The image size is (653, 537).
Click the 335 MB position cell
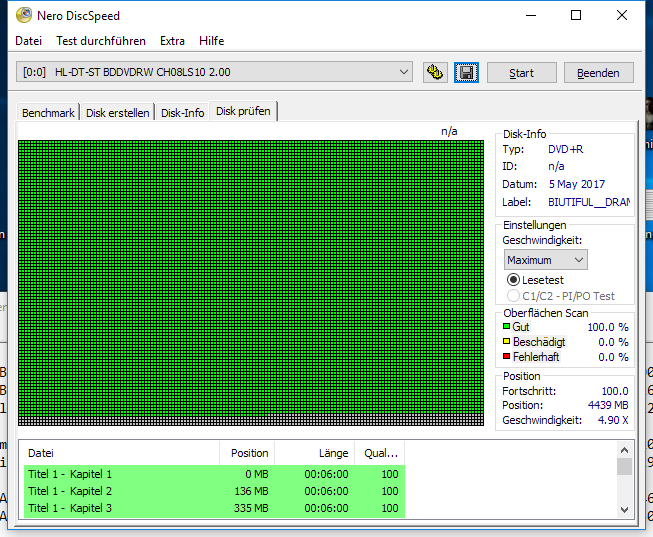tap(251, 508)
